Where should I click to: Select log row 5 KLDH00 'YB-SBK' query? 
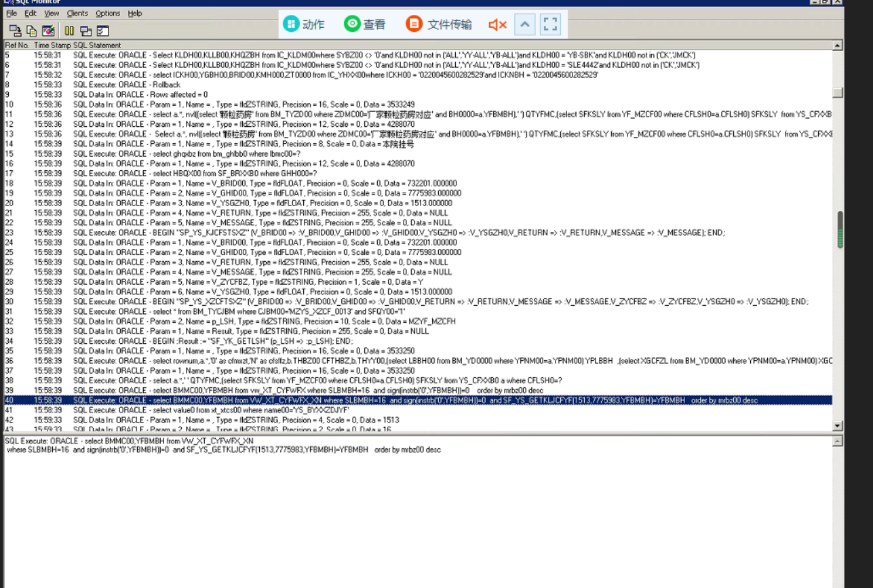(418, 55)
